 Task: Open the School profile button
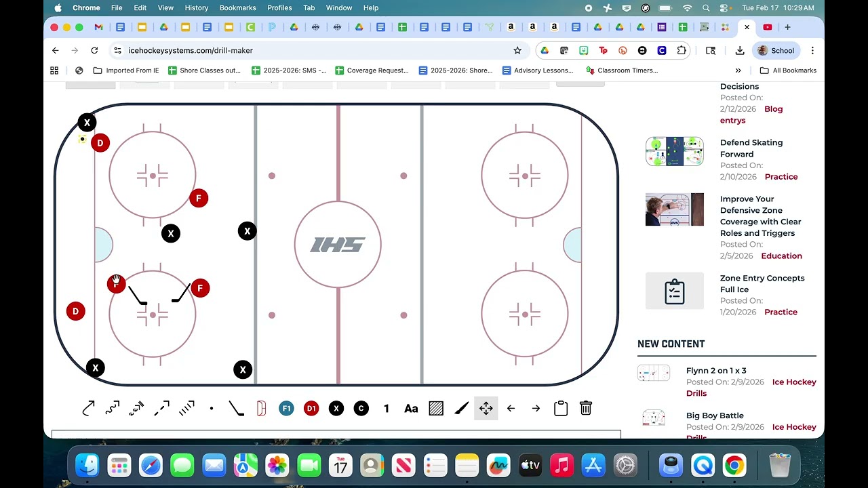coord(776,50)
